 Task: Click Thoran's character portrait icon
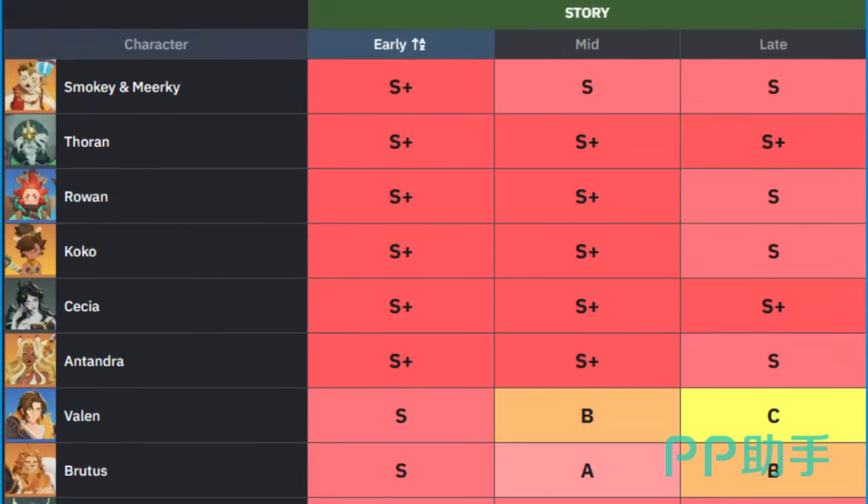(31, 142)
